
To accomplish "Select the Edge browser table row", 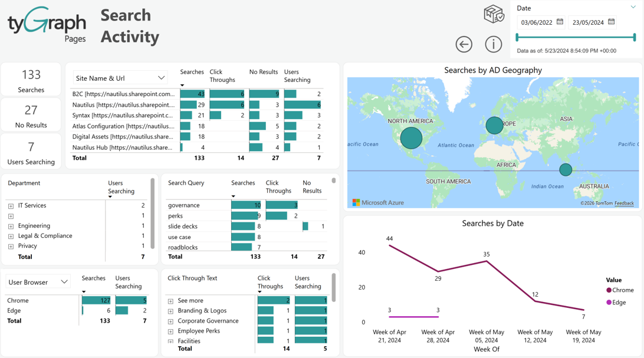I will 77,311.
